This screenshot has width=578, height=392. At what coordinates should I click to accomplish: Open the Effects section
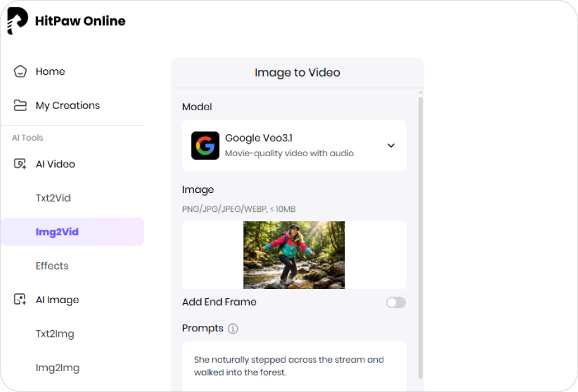[x=52, y=266]
